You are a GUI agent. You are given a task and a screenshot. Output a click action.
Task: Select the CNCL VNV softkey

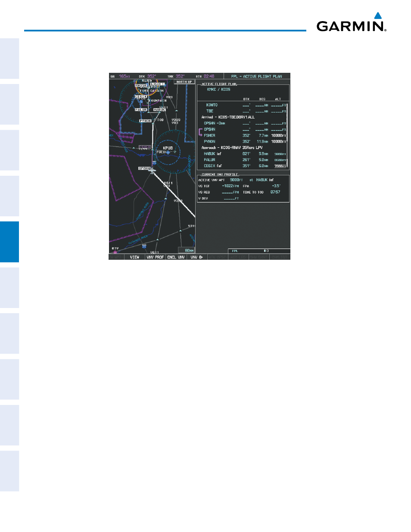pos(176,257)
